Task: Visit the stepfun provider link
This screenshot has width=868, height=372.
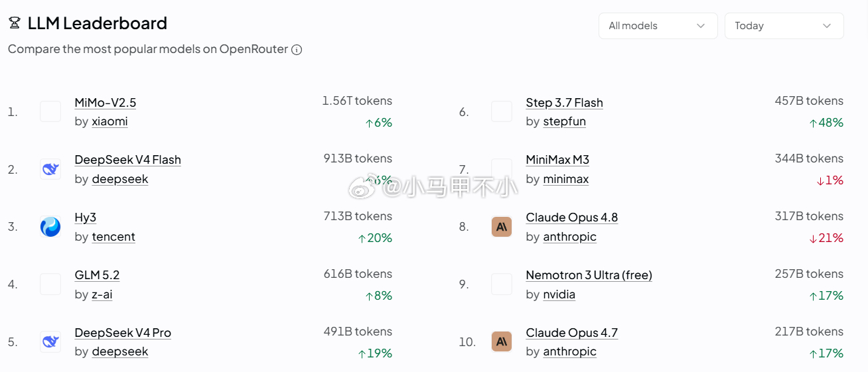Action: (565, 121)
